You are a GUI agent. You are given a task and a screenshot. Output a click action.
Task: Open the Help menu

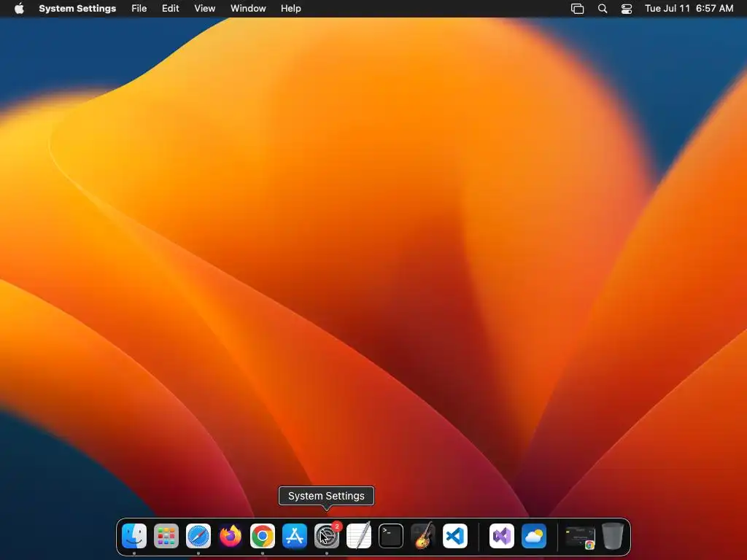coord(290,9)
